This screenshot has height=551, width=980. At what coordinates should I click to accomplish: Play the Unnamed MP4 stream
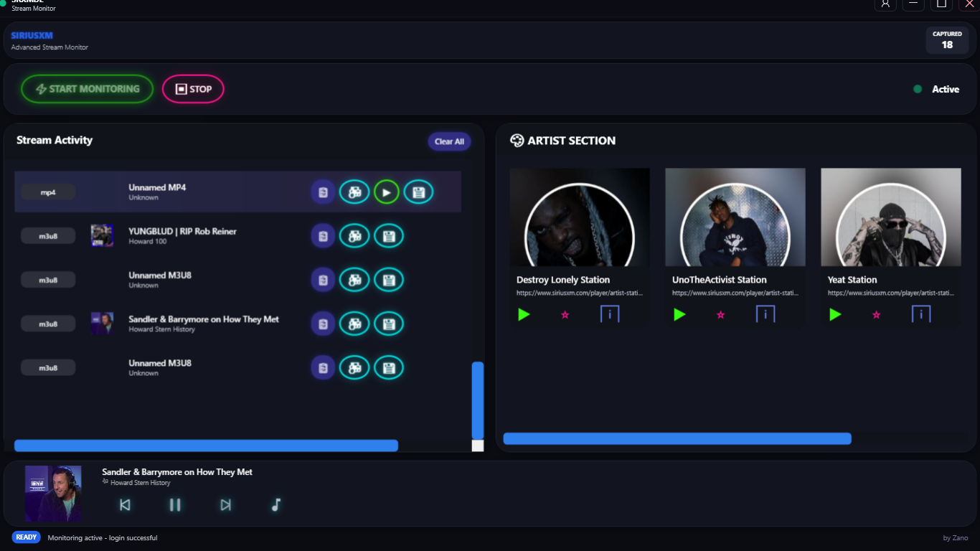click(x=386, y=192)
